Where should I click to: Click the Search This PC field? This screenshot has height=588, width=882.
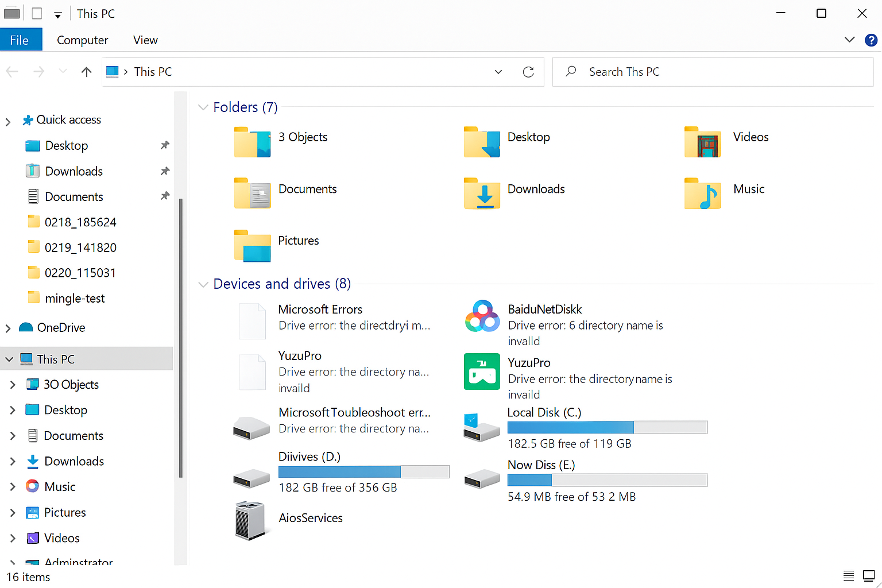click(712, 72)
